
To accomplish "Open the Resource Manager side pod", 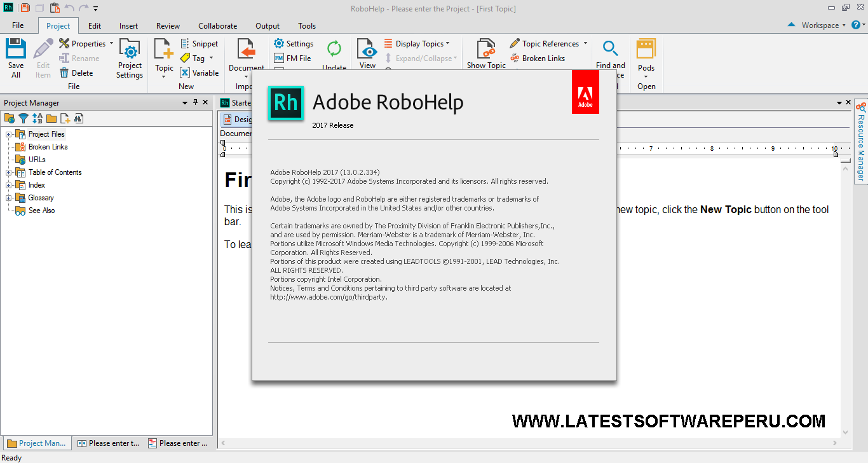I will click(x=861, y=142).
